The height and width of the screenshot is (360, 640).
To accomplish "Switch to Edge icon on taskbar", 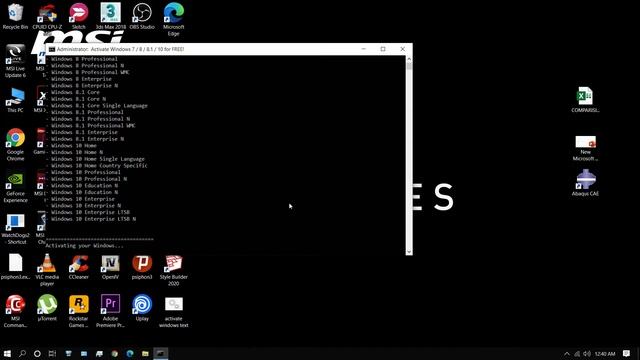I will click(x=130, y=353).
